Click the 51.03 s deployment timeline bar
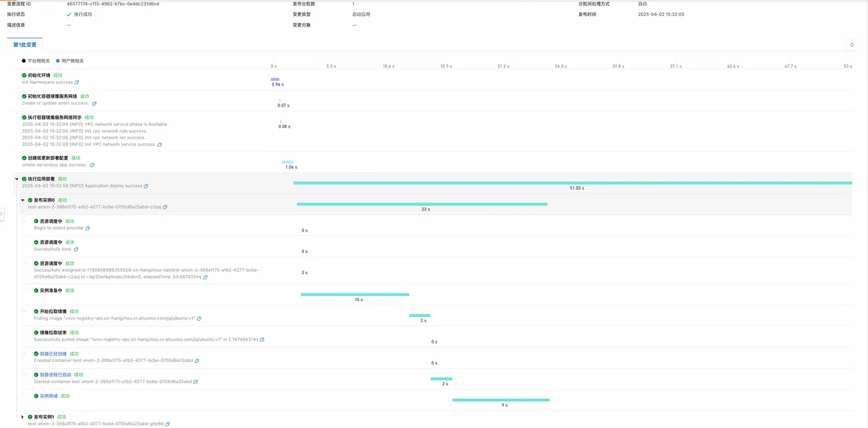 [572, 183]
